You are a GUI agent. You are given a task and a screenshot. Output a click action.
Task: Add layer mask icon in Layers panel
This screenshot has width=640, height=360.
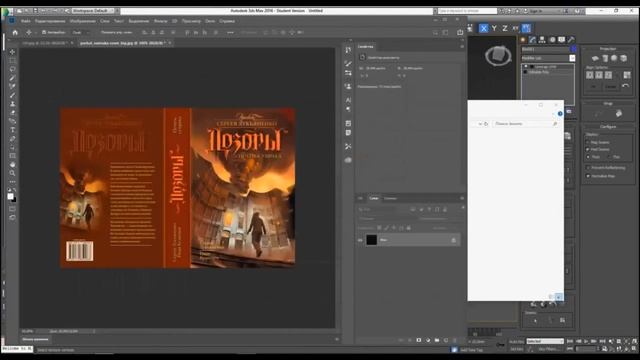point(419,340)
